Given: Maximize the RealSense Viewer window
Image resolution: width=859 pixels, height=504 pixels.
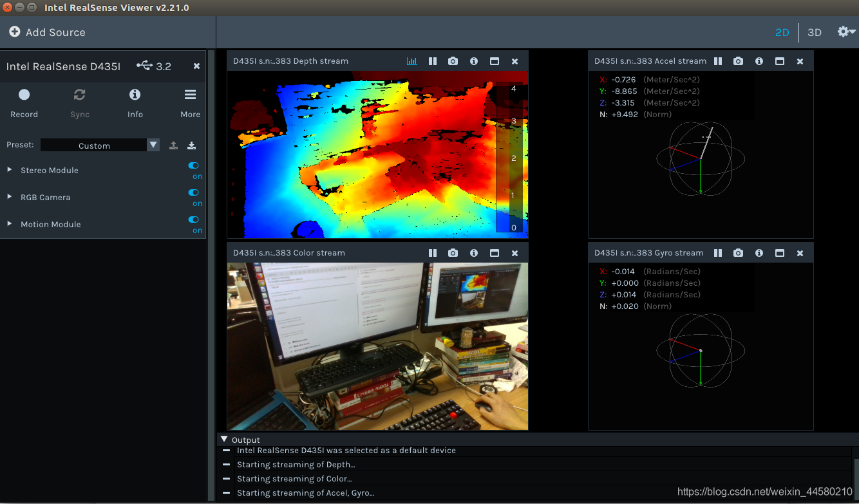Looking at the screenshot, I should [32, 8].
